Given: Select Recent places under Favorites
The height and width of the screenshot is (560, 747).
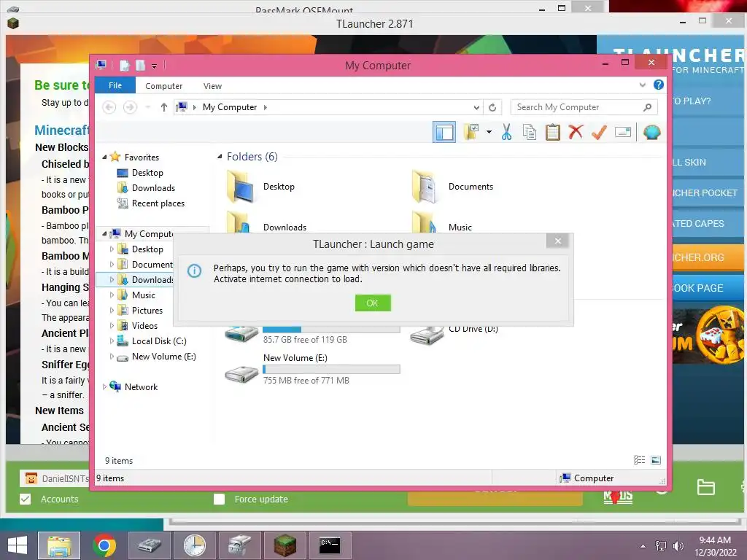Looking at the screenshot, I should 158,203.
